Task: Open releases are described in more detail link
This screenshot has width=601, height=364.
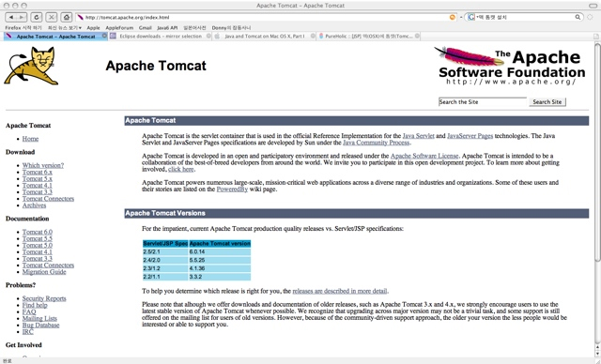Action: 340,291
